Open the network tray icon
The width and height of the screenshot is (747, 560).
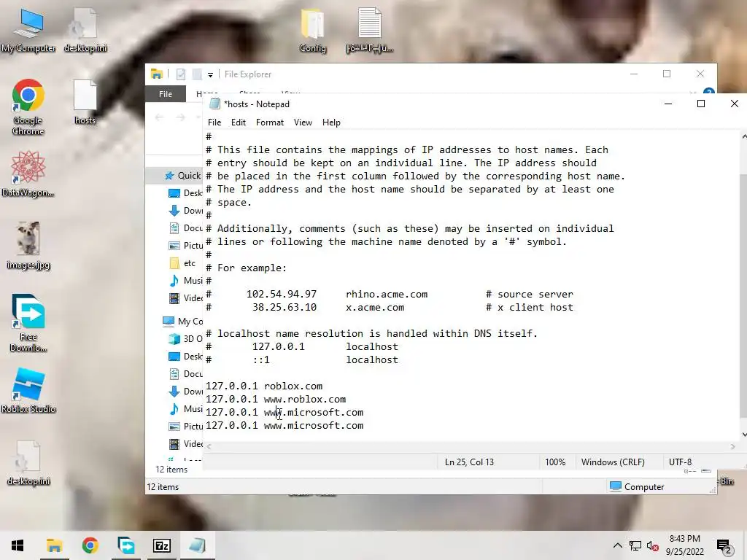coord(635,545)
